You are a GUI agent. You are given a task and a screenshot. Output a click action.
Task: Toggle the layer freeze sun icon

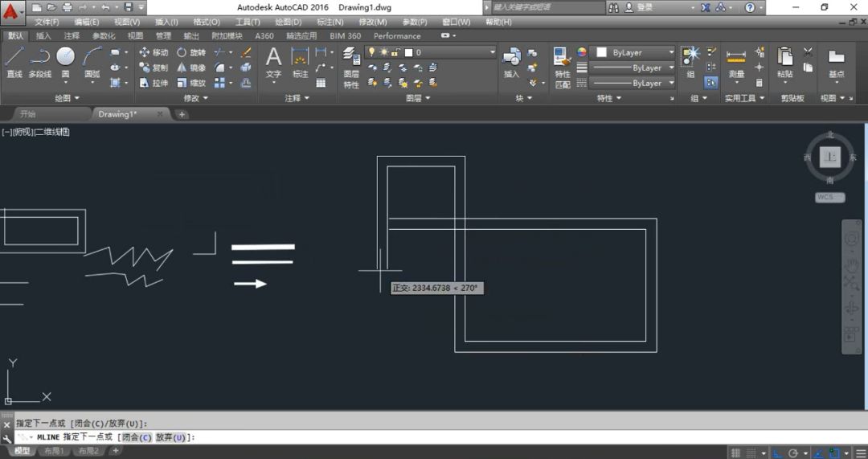pyautogui.click(x=383, y=52)
